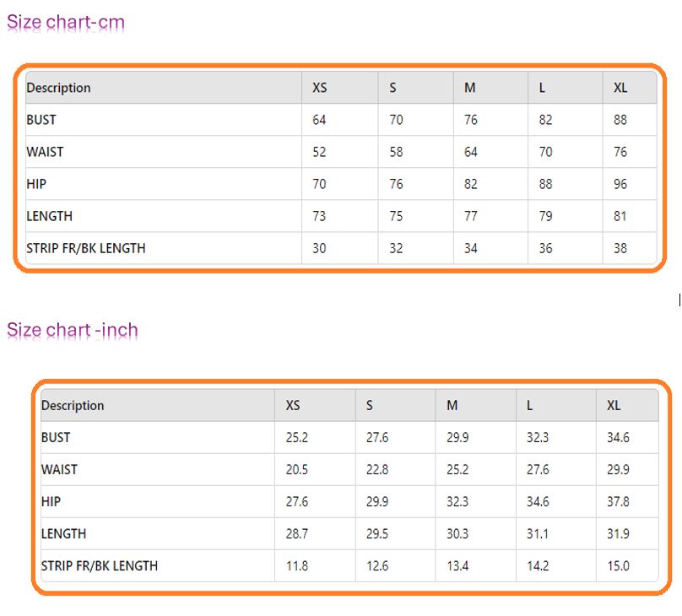The image size is (682, 616).
Task: Select the WAIST row label in inch table
Action: coord(59,470)
